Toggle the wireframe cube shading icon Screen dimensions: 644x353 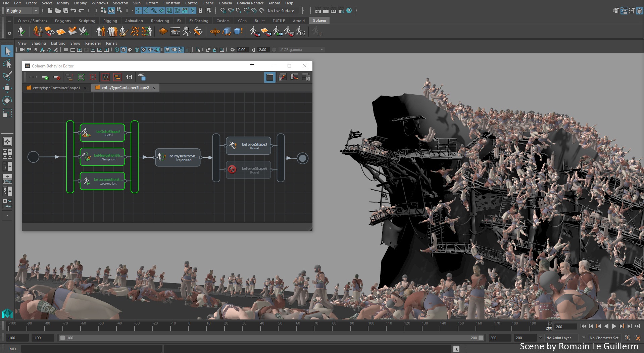tap(117, 50)
